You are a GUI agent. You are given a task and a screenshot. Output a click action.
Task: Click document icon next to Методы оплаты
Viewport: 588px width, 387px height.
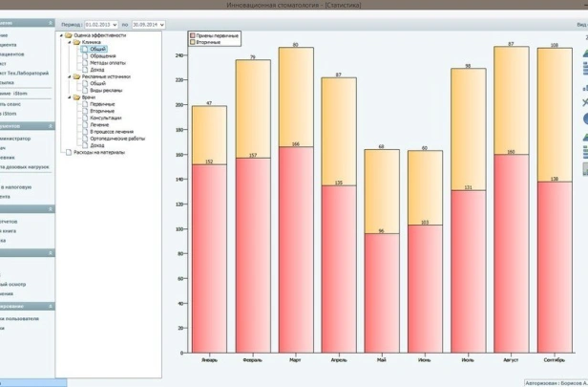click(x=85, y=62)
